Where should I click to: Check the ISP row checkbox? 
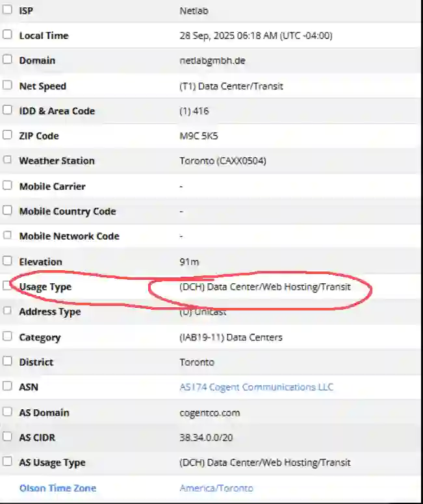7,10
